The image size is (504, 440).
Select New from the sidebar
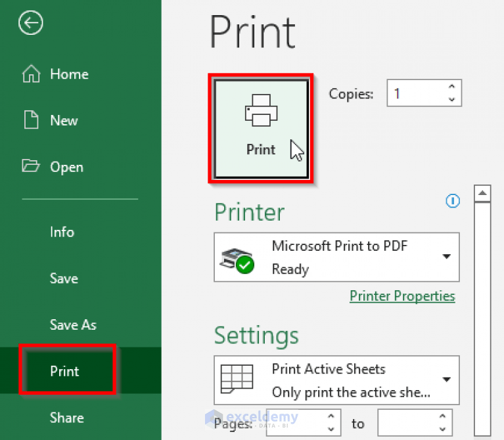click(x=51, y=120)
